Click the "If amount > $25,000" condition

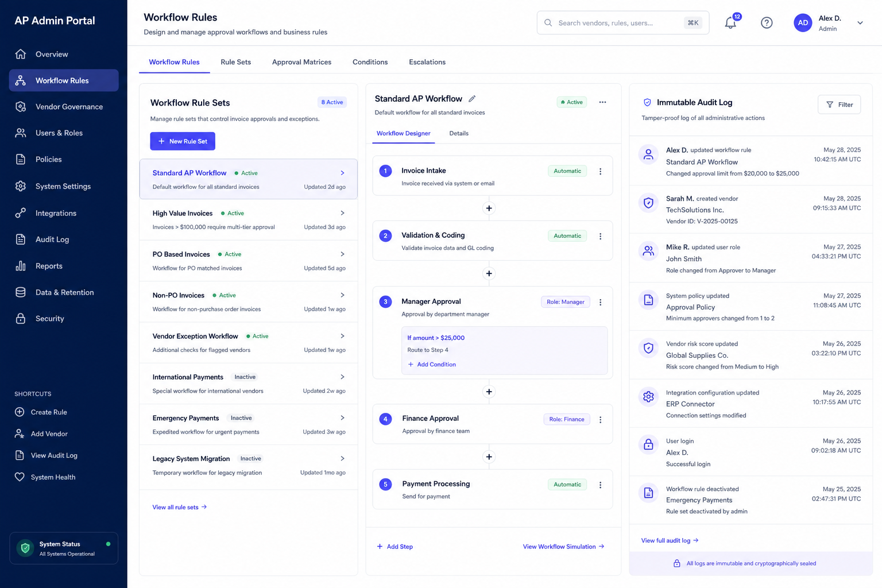pos(436,338)
